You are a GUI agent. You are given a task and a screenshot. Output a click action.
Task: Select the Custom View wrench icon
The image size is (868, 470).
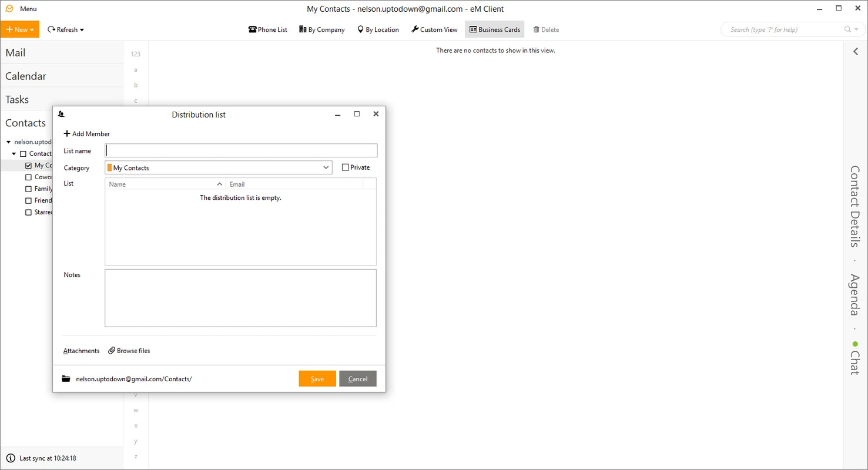(415, 29)
